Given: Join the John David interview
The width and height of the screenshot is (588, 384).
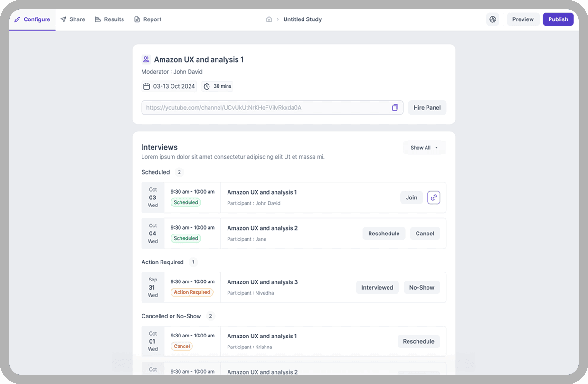Looking at the screenshot, I should (411, 197).
